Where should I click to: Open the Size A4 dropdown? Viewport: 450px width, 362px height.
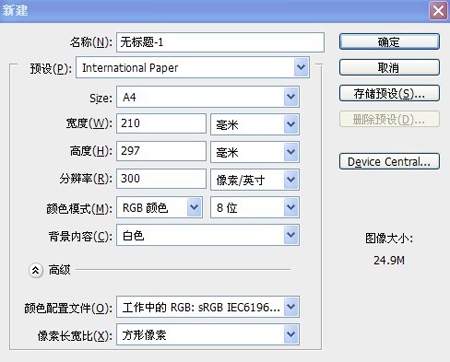pyautogui.click(x=208, y=97)
